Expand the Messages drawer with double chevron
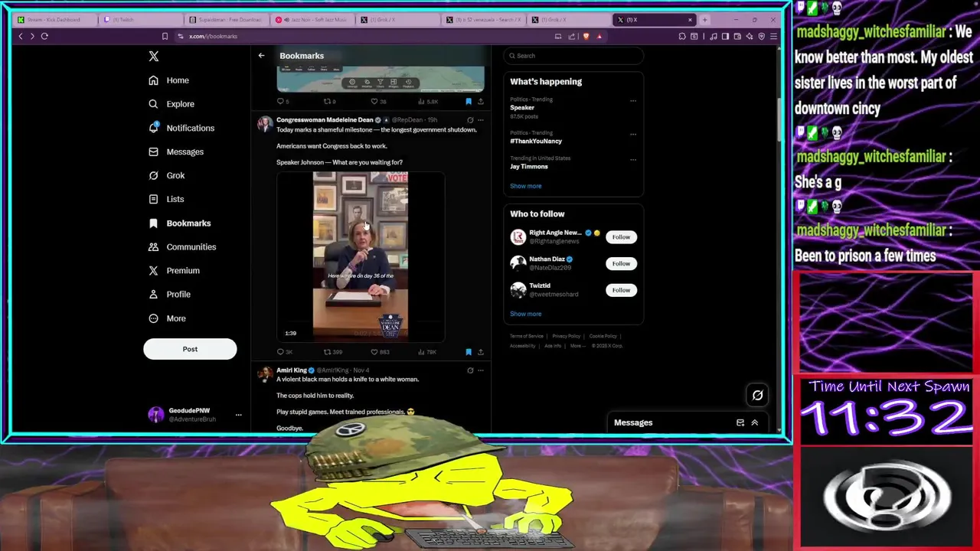The width and height of the screenshot is (980, 551). 754,422
